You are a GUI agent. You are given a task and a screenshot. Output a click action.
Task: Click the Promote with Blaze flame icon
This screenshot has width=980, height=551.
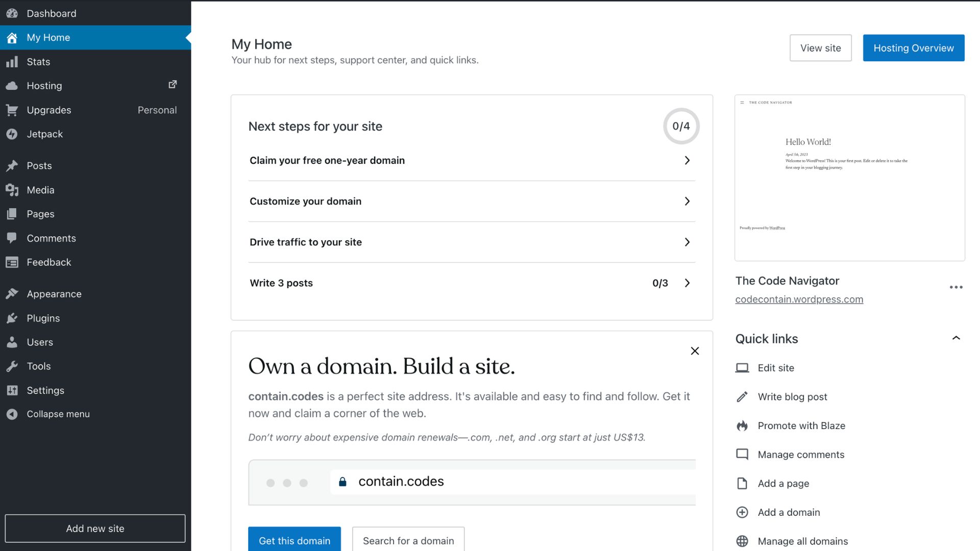tap(742, 425)
